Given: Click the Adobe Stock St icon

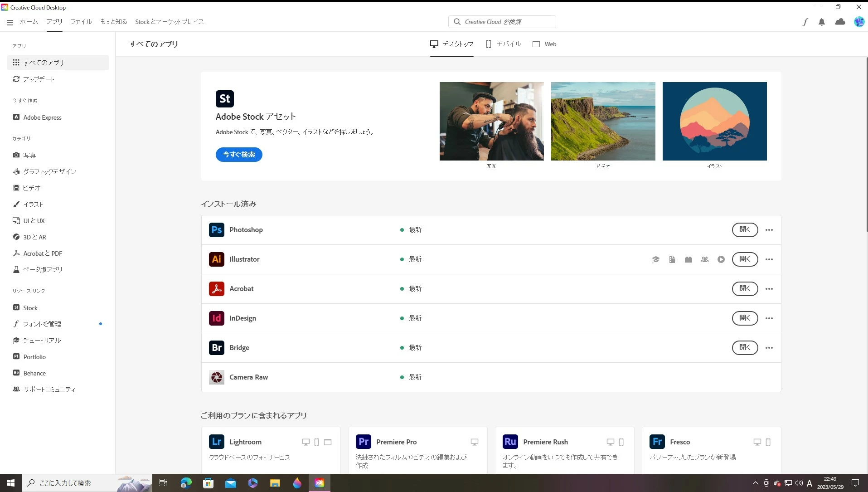Looking at the screenshot, I should tap(225, 99).
